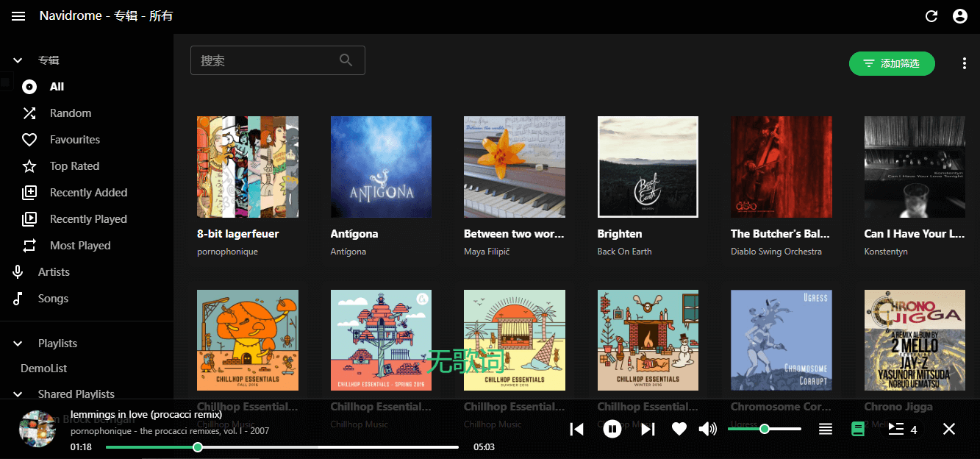
Task: Click the Recently Added icon
Action: click(x=29, y=193)
